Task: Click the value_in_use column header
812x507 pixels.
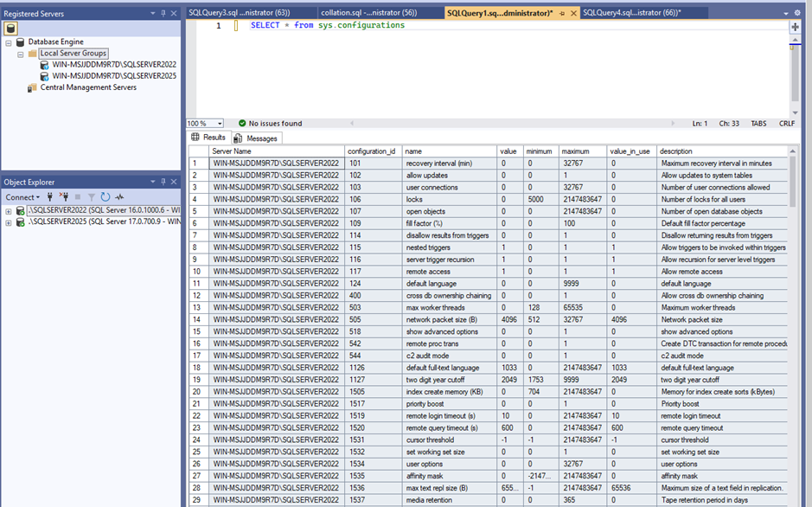Action: coord(631,151)
